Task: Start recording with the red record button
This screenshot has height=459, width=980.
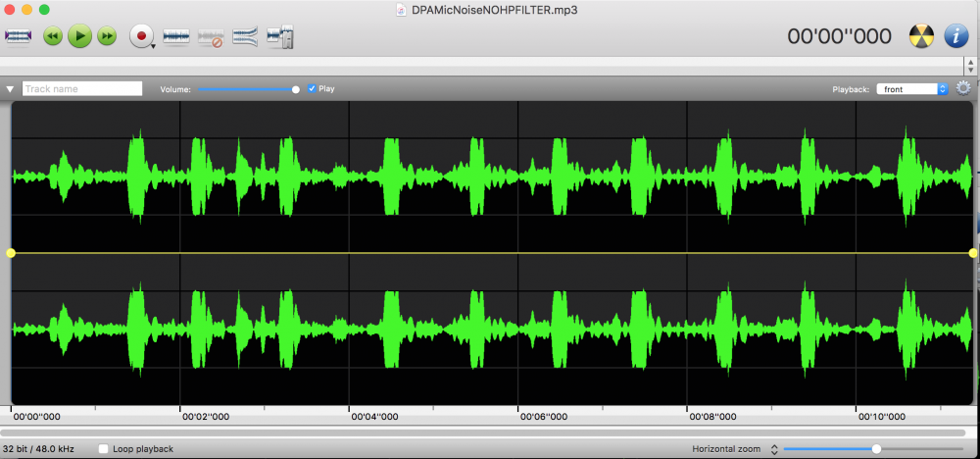Action: click(x=140, y=36)
